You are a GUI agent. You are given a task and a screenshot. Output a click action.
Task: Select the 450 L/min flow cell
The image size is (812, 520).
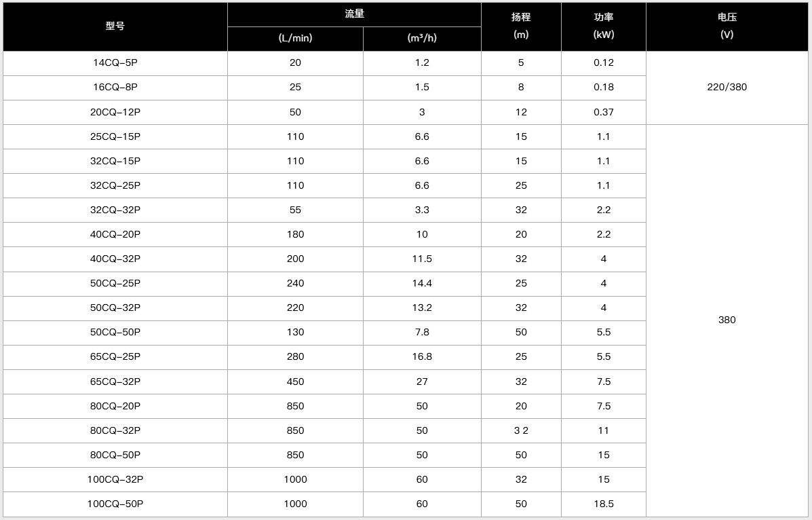295,382
